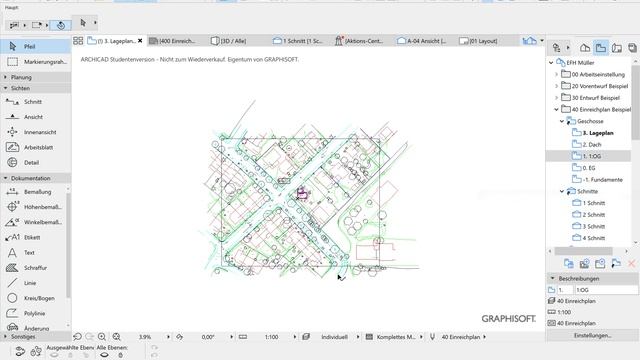Open 3 Schnitt in the navigator
Screen dimensions: 640x360
pos(593,226)
